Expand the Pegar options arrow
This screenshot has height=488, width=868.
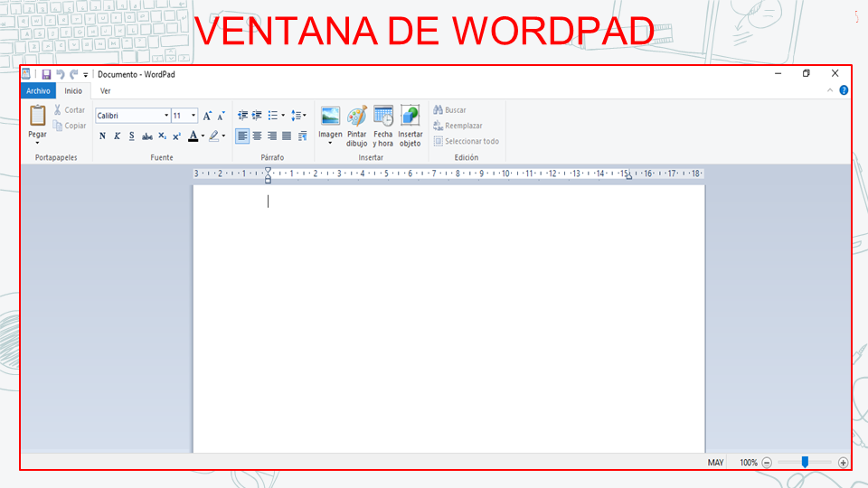click(x=38, y=143)
